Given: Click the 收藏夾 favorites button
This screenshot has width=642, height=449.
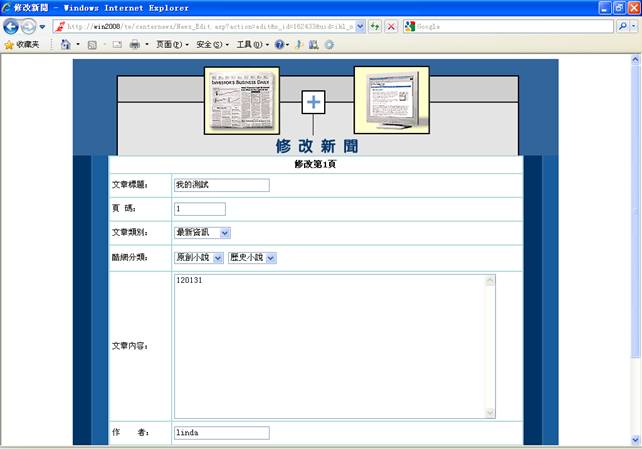Looking at the screenshot, I should click(x=21, y=45).
